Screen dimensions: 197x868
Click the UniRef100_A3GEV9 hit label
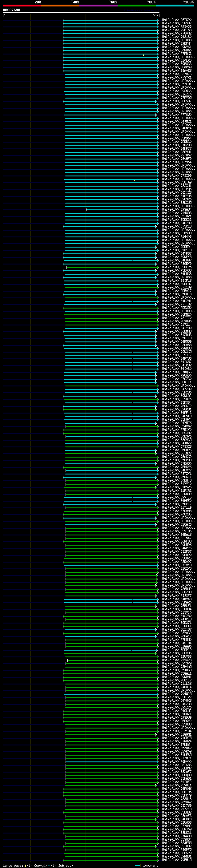(176, 264)
